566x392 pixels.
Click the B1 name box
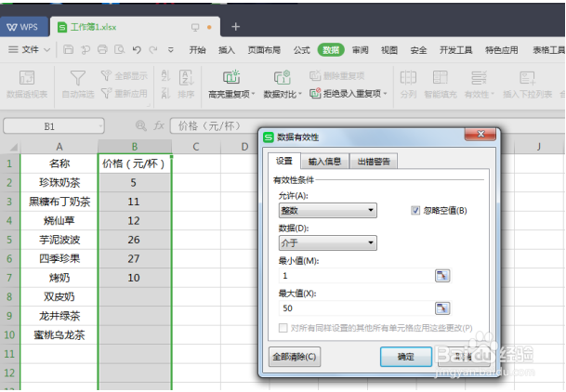(x=53, y=126)
